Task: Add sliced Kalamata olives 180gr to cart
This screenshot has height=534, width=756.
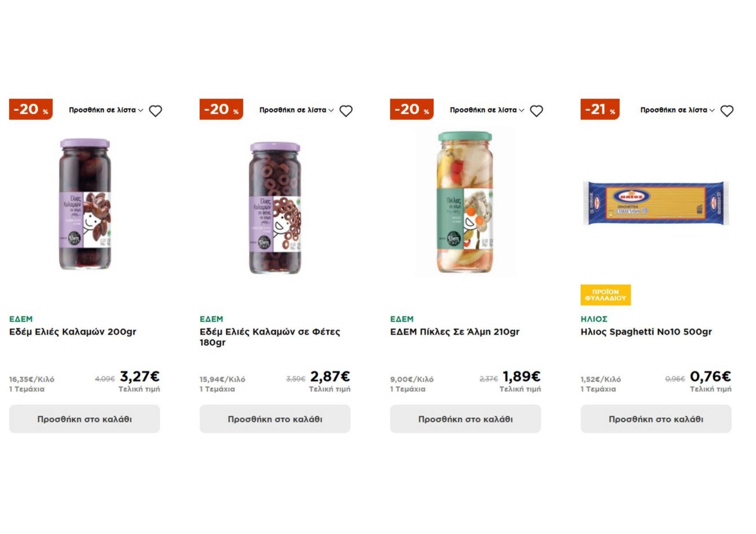Action: tap(275, 419)
